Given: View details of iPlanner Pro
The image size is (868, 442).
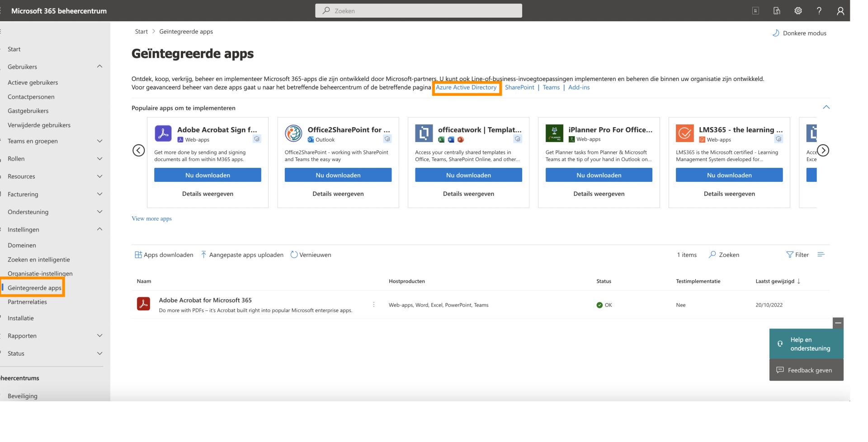Looking at the screenshot, I should (599, 194).
